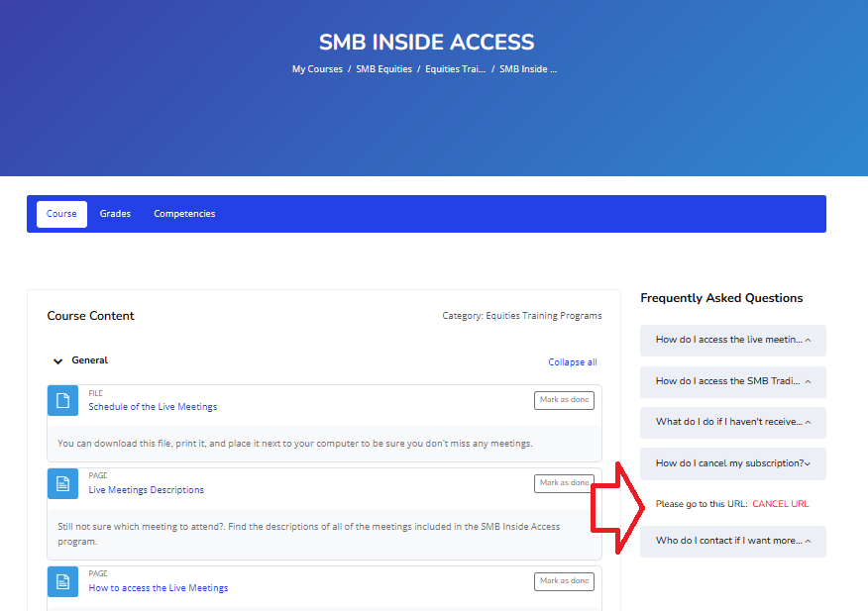Go to Equities Trai... breadcrumb
Image resolution: width=868 pixels, height=611 pixels.
455,69
